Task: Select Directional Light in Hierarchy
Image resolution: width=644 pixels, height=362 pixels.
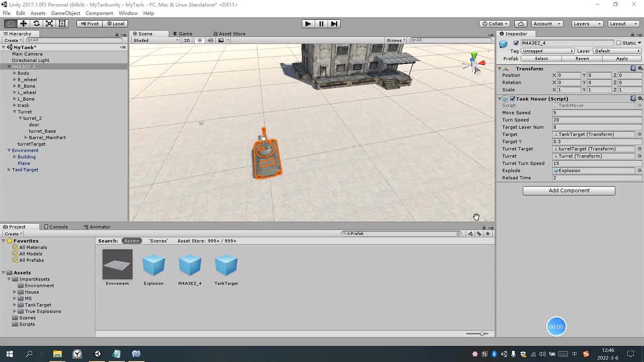Action: [x=30, y=60]
